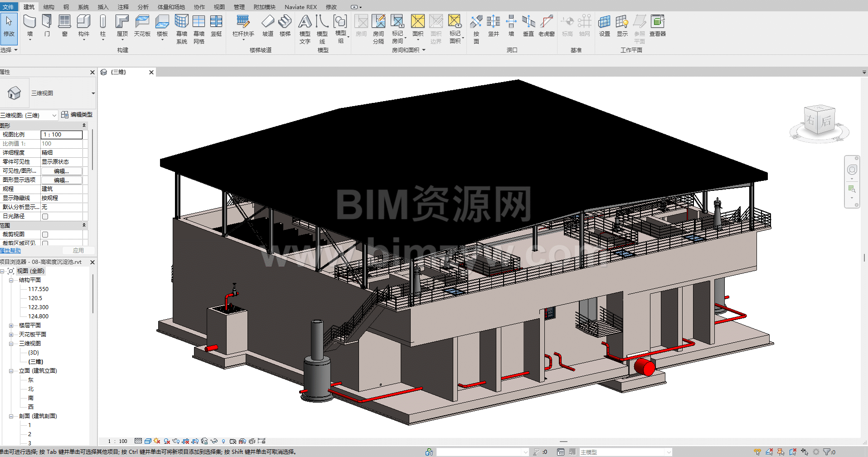Select the Dormer (老虎窗) opening tool
Screen dimensions: 868x457
547,26
